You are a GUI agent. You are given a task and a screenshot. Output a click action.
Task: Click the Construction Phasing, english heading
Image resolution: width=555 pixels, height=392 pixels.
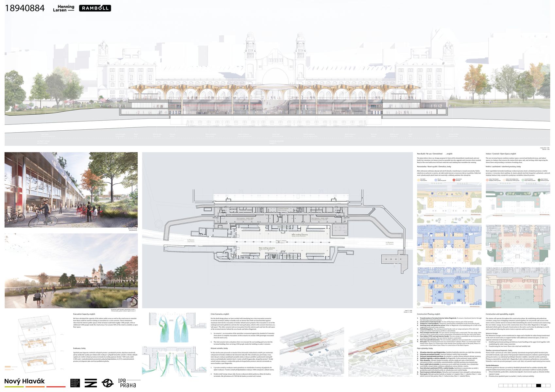click(x=428, y=314)
